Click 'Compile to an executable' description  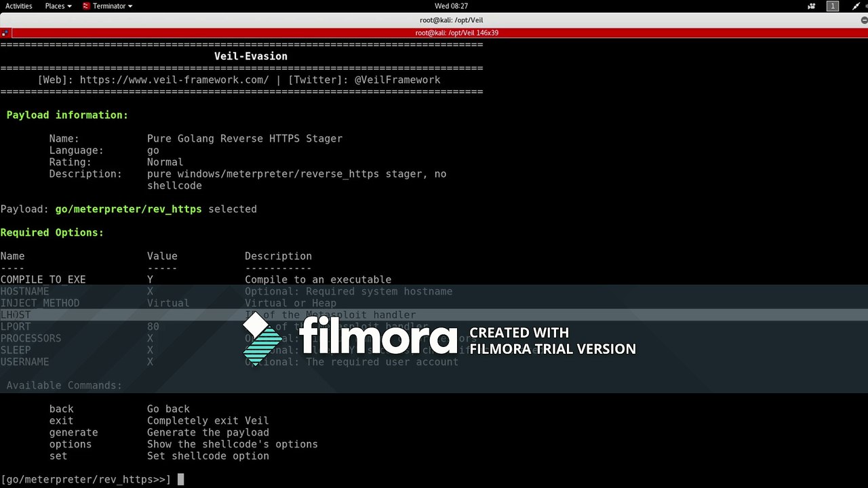pos(318,280)
